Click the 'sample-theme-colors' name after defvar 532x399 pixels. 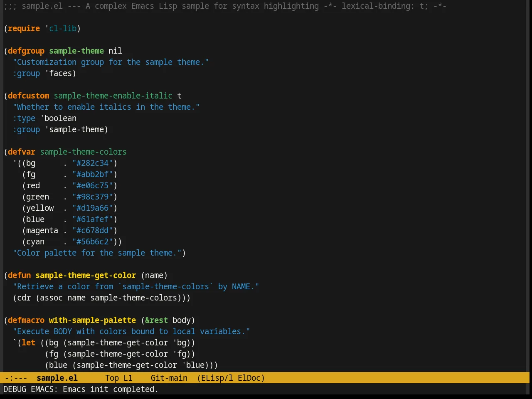coord(83,152)
